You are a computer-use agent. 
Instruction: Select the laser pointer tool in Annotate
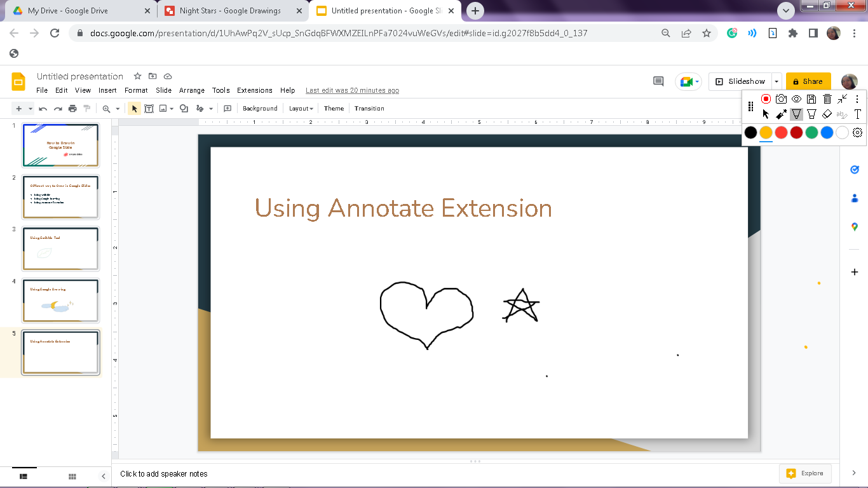781,114
